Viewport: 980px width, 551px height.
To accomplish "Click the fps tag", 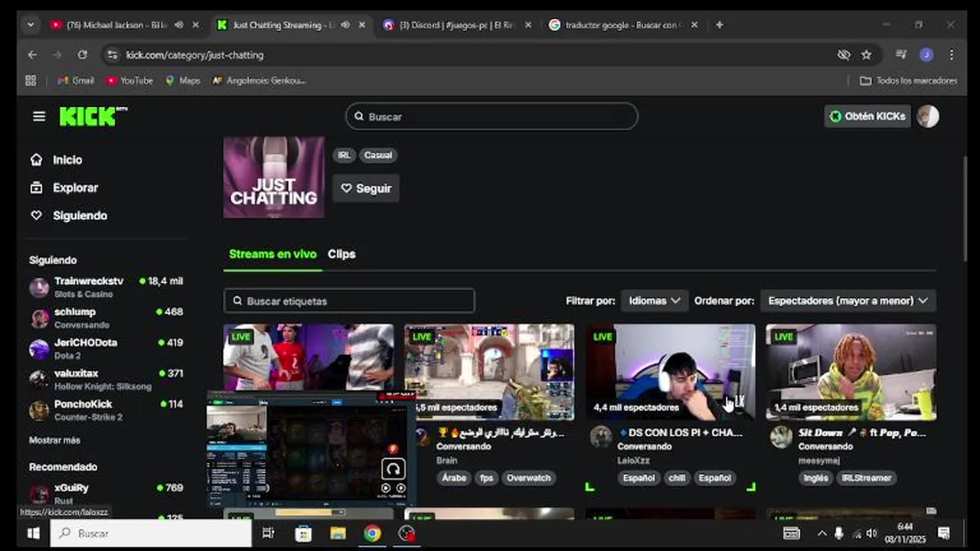I will pyautogui.click(x=486, y=478).
